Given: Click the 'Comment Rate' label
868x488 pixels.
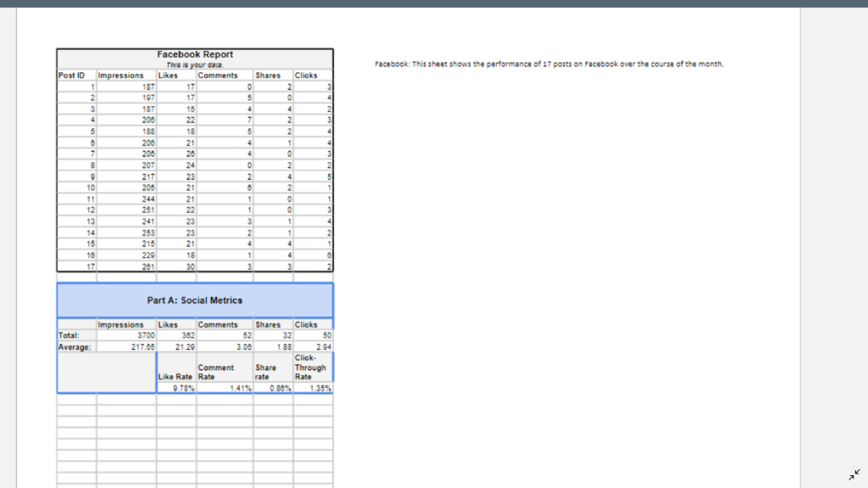Looking at the screenshot, I should coord(216,372).
